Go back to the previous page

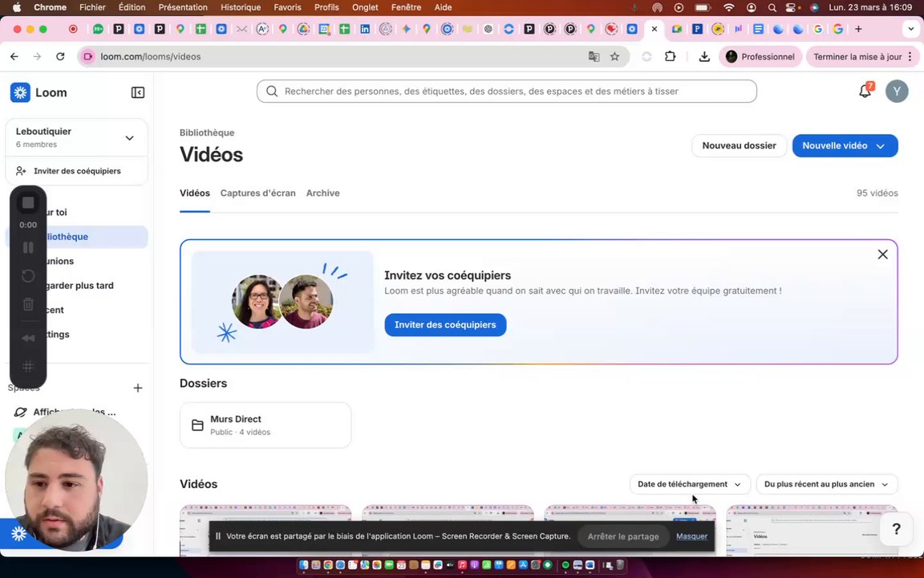[14, 57]
